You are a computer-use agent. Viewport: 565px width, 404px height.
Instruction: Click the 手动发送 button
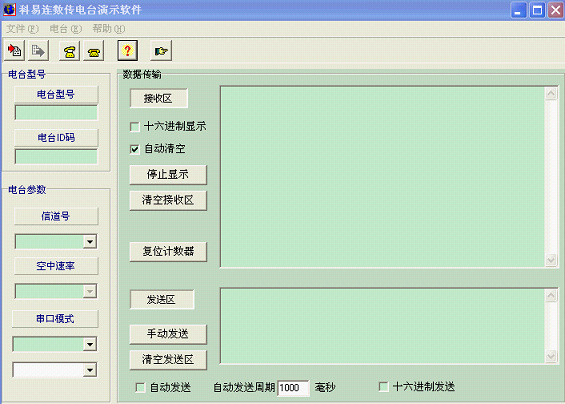[x=168, y=334]
